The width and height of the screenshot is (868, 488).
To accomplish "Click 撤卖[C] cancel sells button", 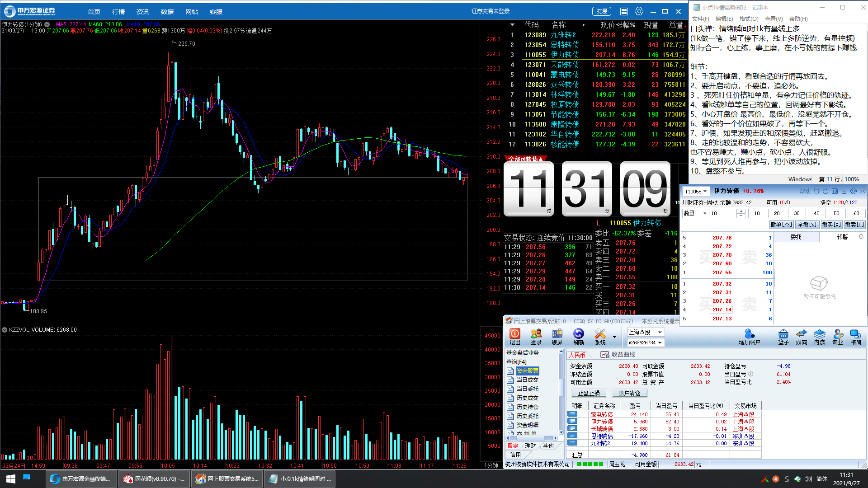I will 854,225.
